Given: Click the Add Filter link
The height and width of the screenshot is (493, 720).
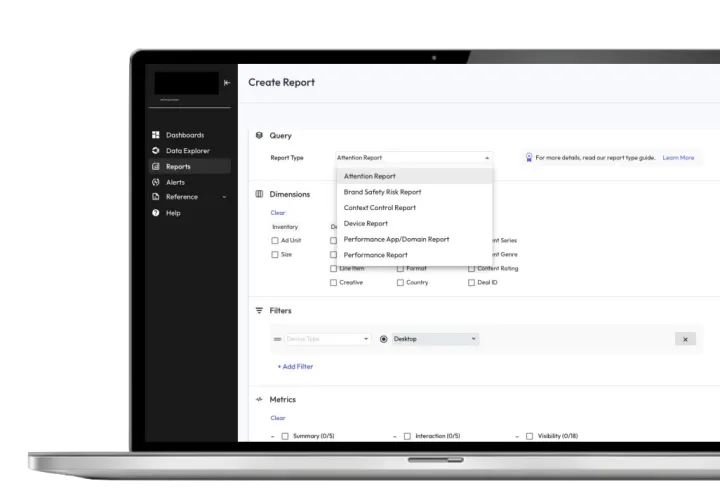Looking at the screenshot, I should point(295,366).
